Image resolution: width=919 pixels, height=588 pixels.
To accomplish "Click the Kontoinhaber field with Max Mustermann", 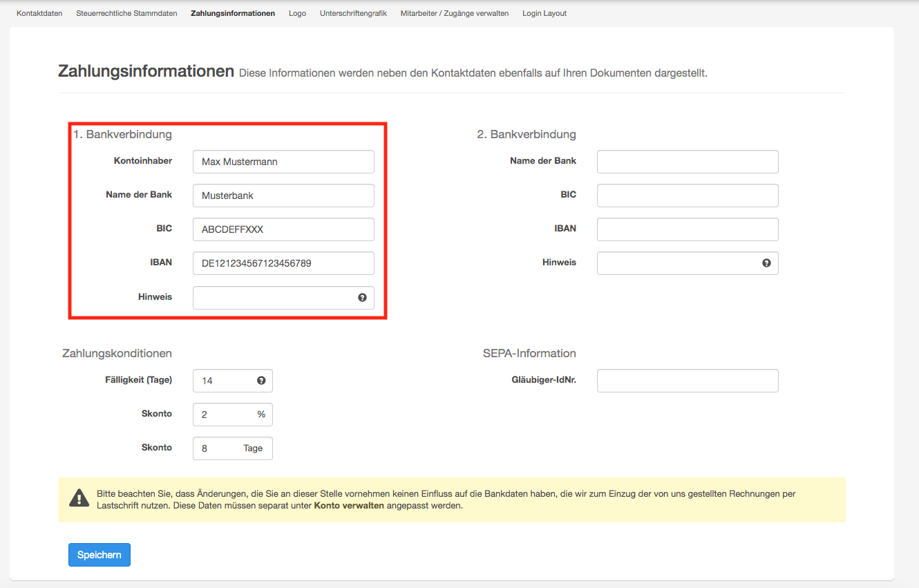I will (283, 162).
